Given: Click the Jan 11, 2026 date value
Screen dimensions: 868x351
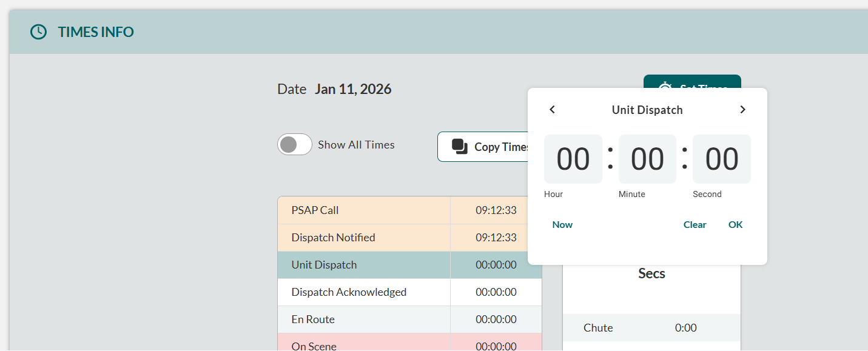Looking at the screenshot, I should point(353,90).
